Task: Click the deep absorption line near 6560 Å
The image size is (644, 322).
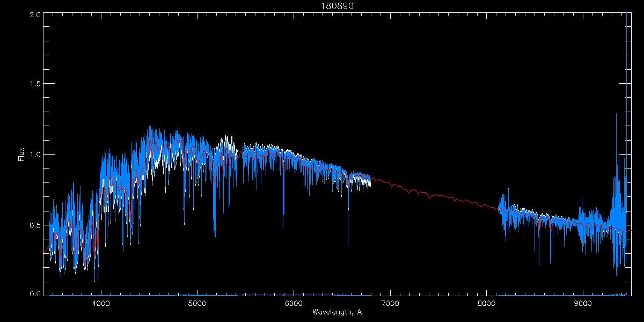Action: [x=348, y=215]
